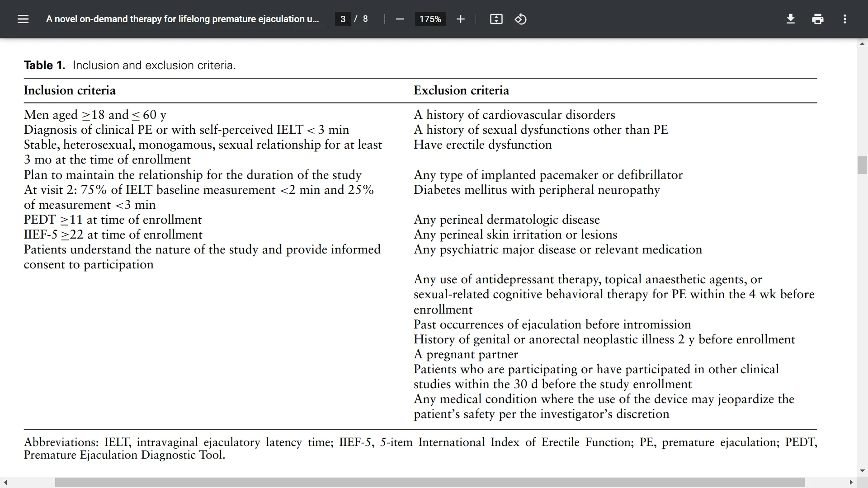Click 'Past occurrences of ejaculation' line

tap(552, 324)
